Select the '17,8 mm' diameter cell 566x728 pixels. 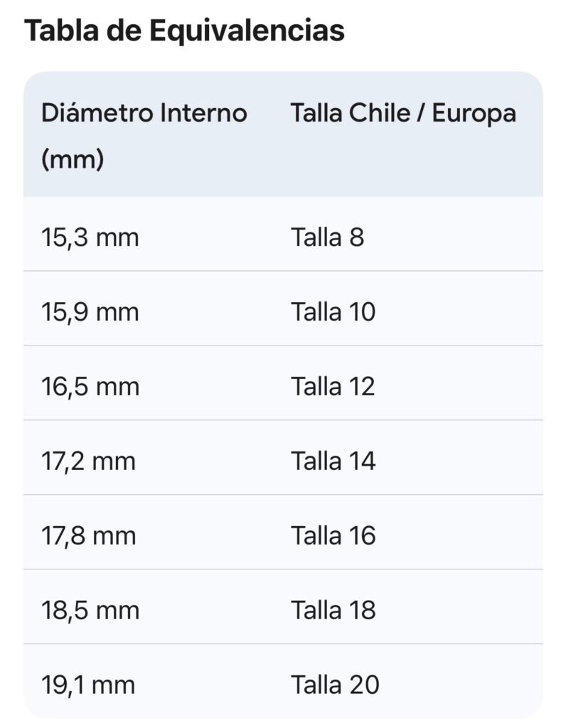(x=88, y=535)
